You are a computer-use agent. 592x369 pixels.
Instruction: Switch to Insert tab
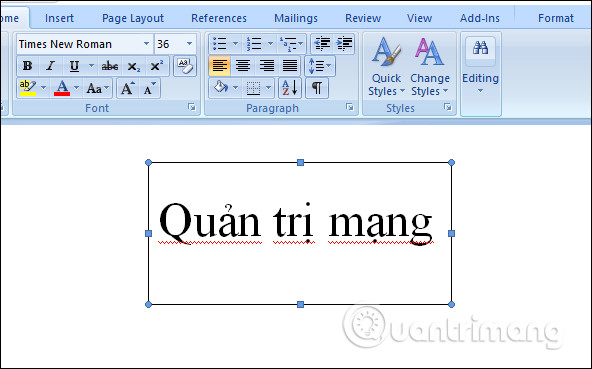click(x=59, y=18)
